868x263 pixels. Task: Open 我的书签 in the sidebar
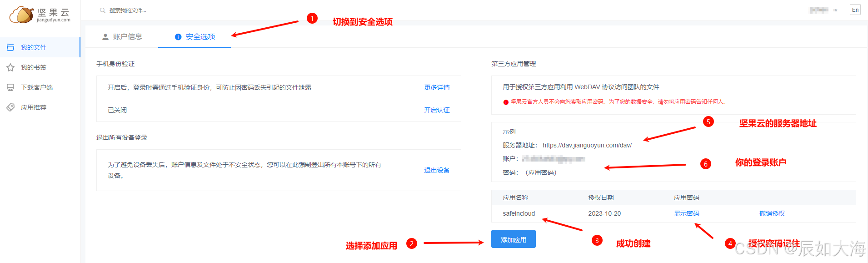[x=40, y=67]
